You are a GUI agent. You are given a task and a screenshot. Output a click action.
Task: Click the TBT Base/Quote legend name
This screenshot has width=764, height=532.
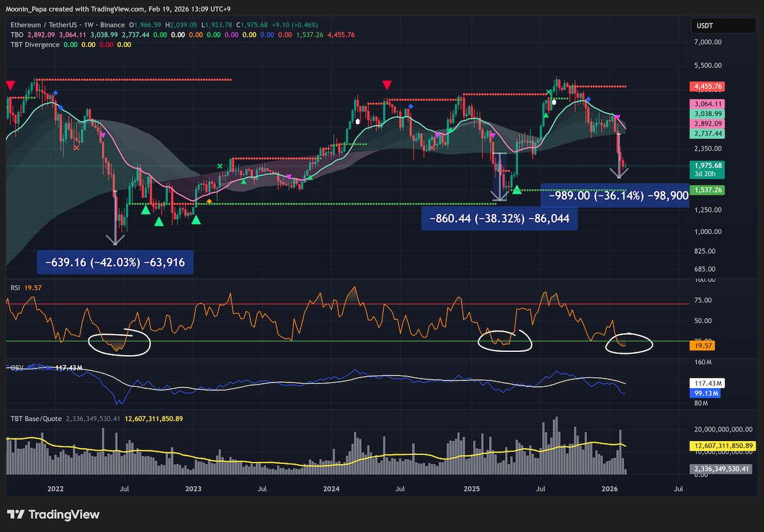point(36,418)
